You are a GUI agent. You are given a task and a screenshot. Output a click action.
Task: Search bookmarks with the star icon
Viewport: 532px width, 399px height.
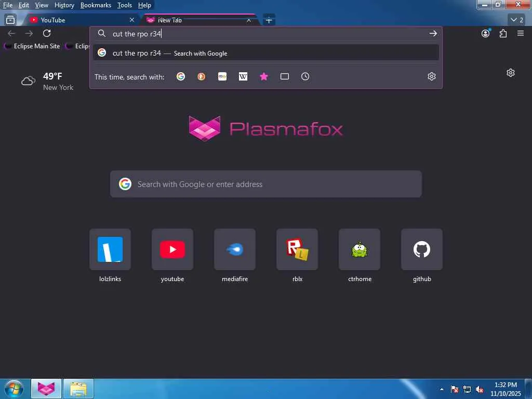pos(264,77)
